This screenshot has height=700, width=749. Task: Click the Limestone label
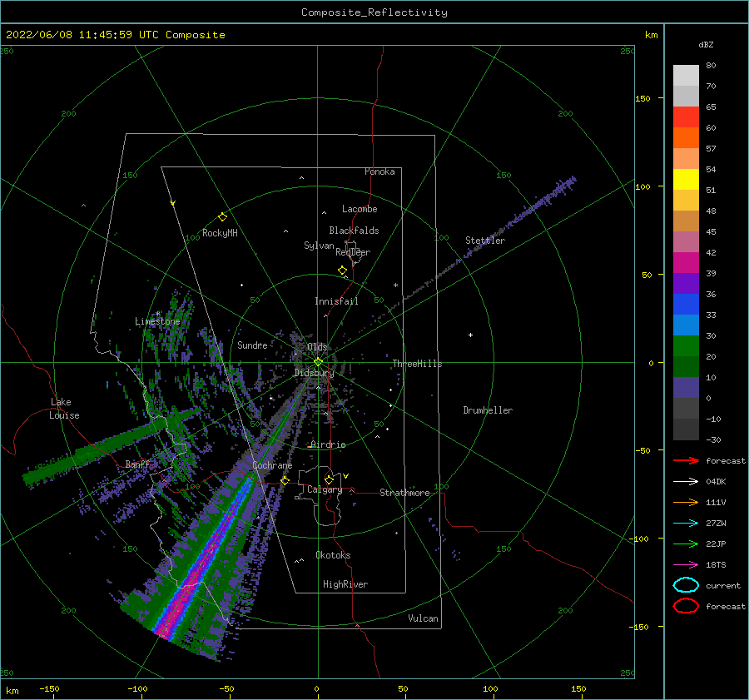157,321
